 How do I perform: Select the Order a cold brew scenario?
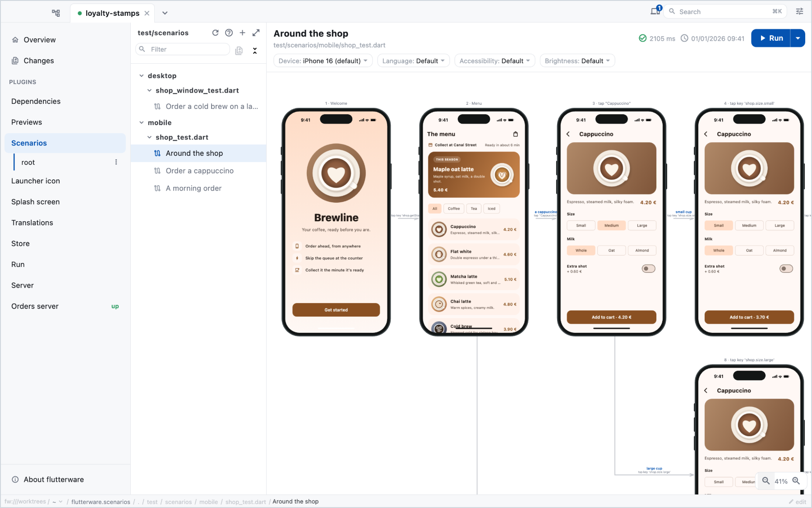tap(198, 107)
